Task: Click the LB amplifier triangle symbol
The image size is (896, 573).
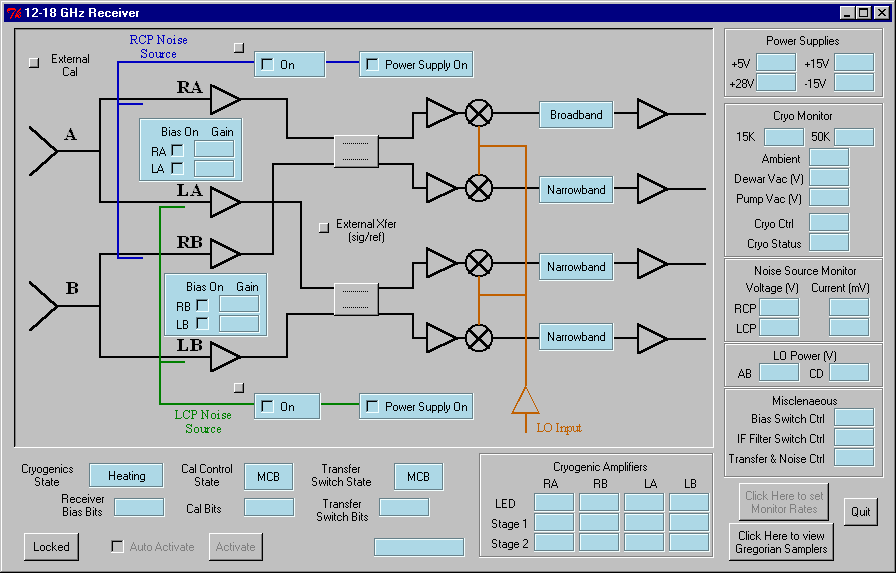Action: (225, 357)
